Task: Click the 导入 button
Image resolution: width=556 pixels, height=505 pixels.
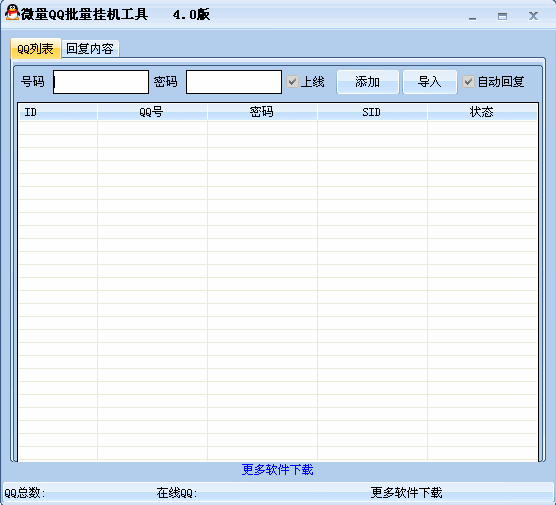Action: (429, 82)
